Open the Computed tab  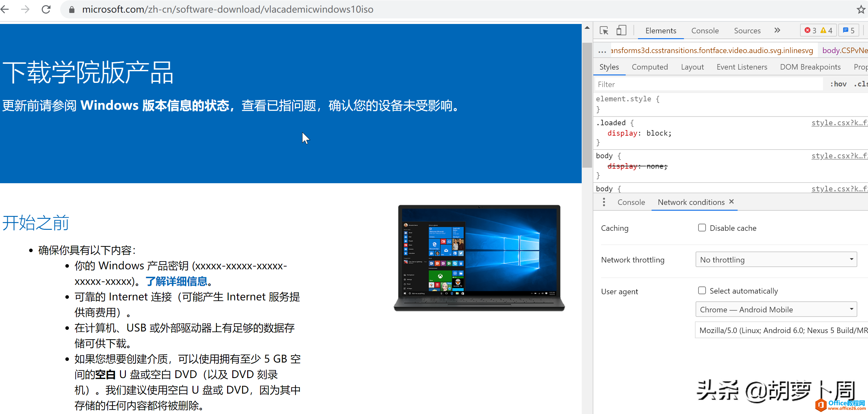(650, 67)
